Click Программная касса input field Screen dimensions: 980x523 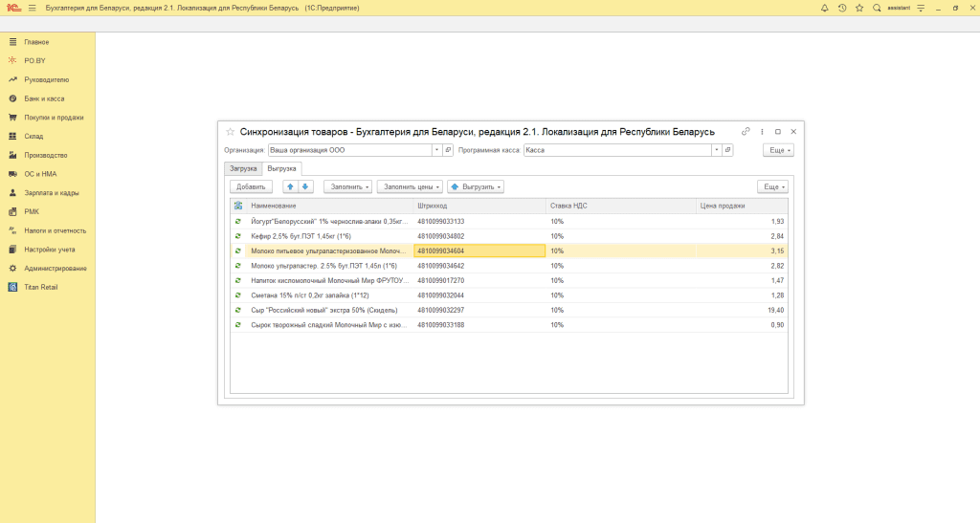point(617,150)
